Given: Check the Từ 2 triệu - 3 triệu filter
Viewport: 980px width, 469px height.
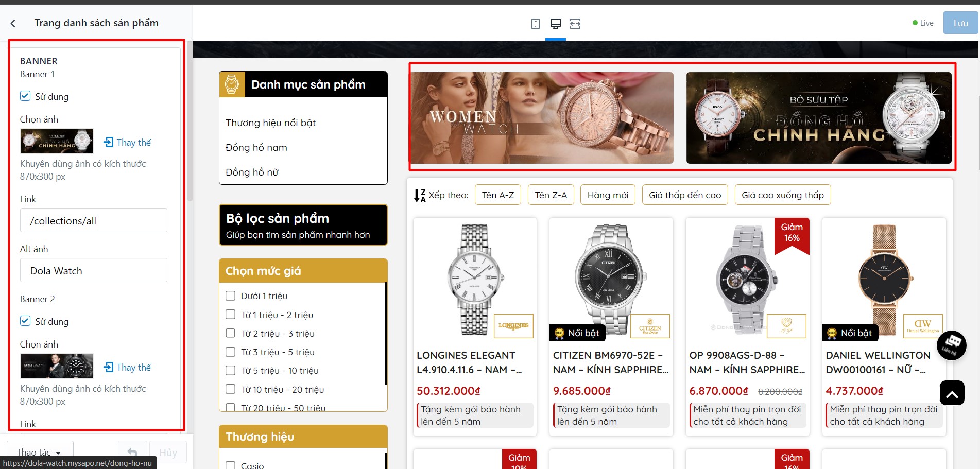Looking at the screenshot, I should (x=230, y=333).
